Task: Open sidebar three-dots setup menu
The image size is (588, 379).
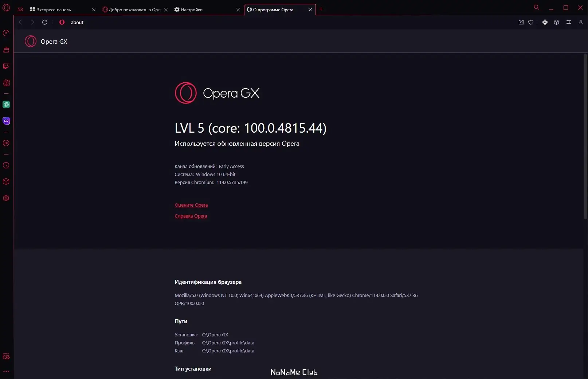Action: click(6, 372)
